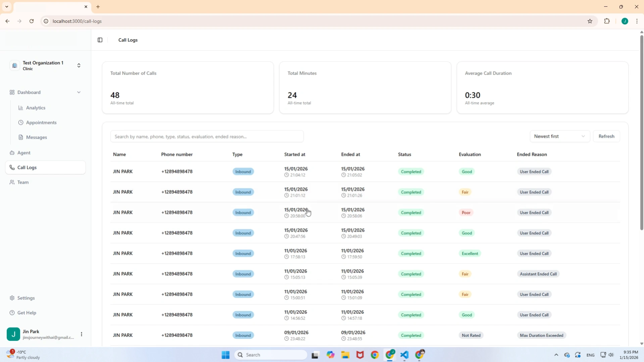The width and height of the screenshot is (644, 362).
Task: Click the Poor evaluation badge
Action: pyautogui.click(x=466, y=213)
